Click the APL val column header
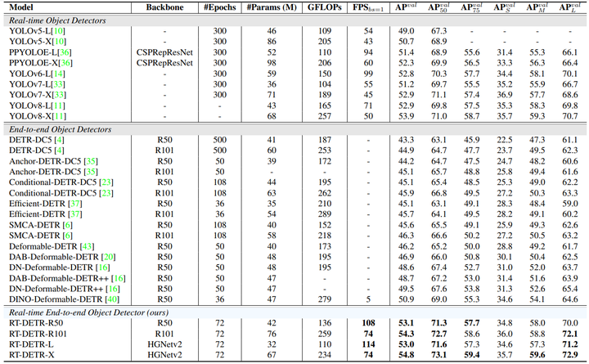The image size is (589, 364). click(x=570, y=7)
